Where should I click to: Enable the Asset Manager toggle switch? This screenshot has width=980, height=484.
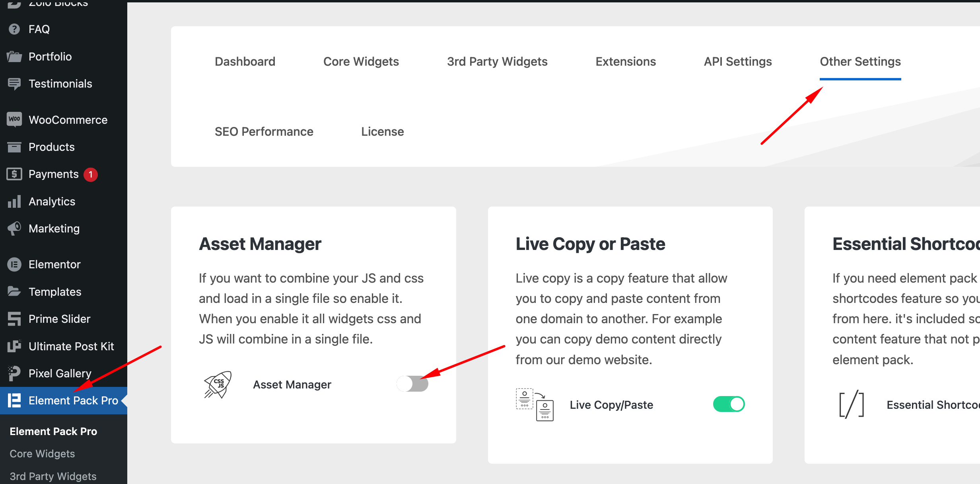(x=412, y=384)
